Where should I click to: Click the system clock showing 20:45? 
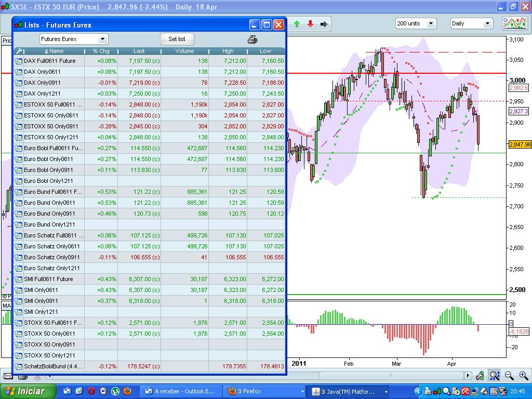517,392
